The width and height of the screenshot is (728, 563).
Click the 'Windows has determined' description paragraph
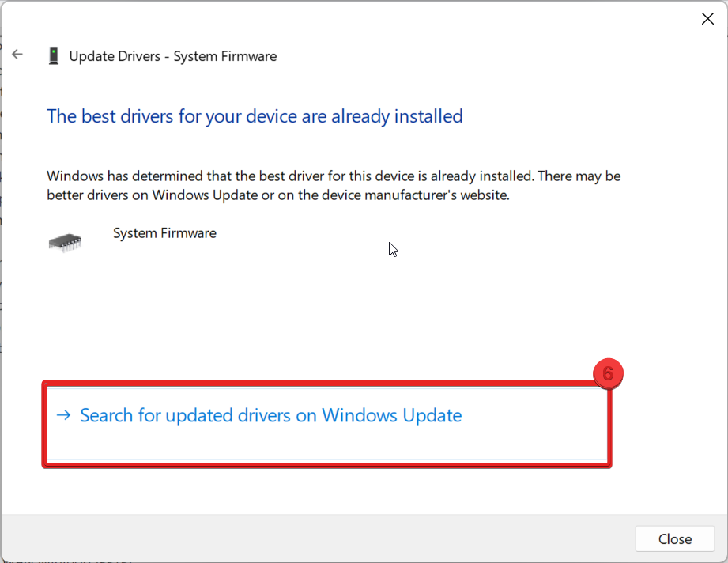tap(334, 185)
